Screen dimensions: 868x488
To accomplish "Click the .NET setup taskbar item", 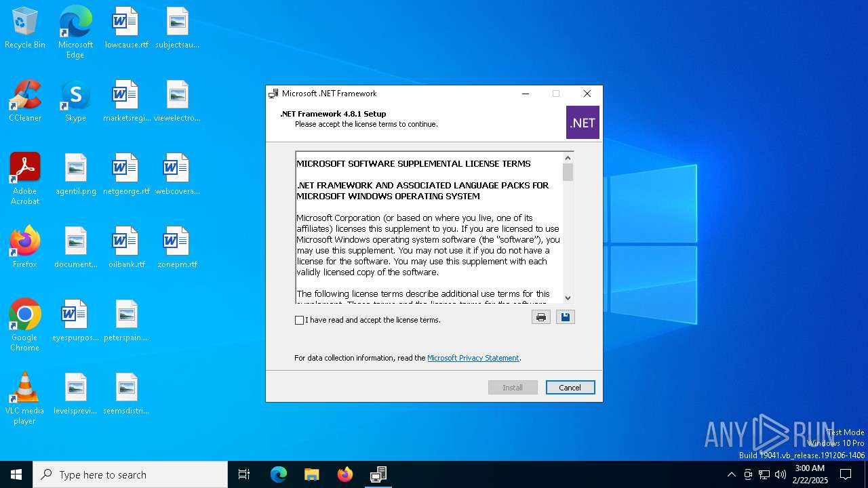I will point(378,474).
